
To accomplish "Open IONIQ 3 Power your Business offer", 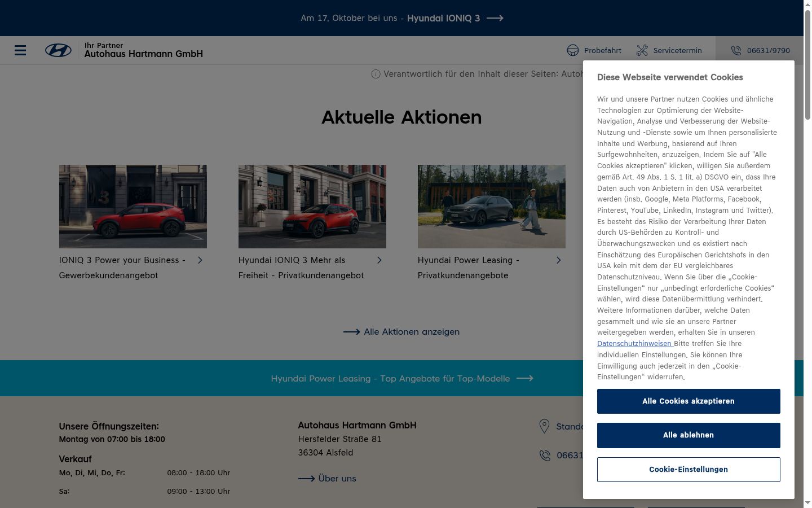I will [122, 268].
